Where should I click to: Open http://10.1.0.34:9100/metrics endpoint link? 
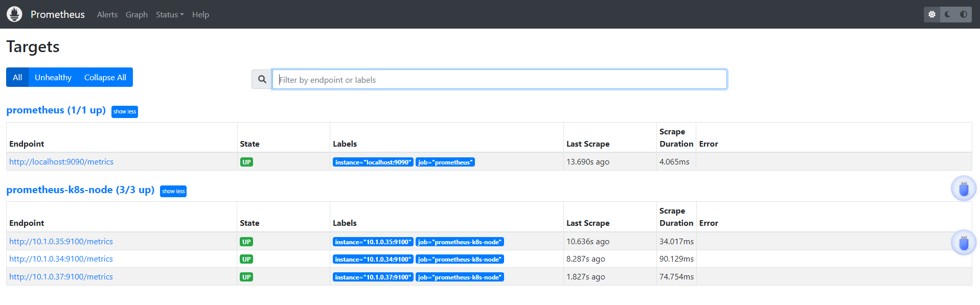pos(61,259)
